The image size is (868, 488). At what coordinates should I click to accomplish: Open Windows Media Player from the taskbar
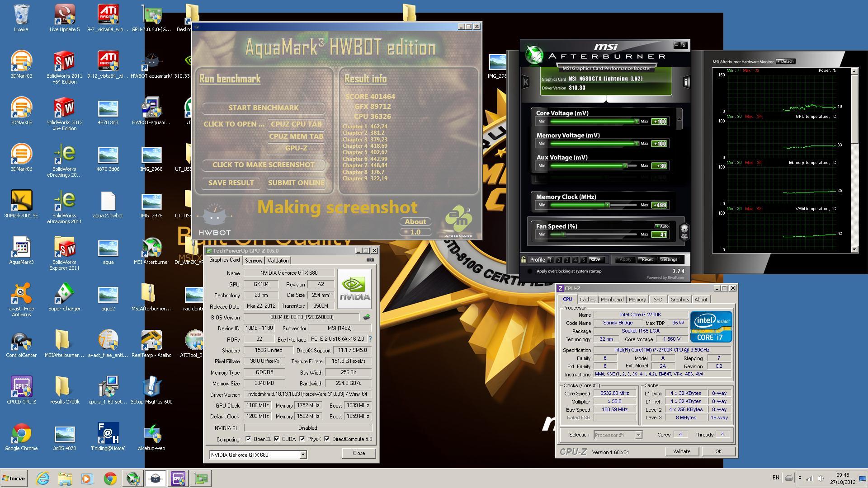[87, 479]
